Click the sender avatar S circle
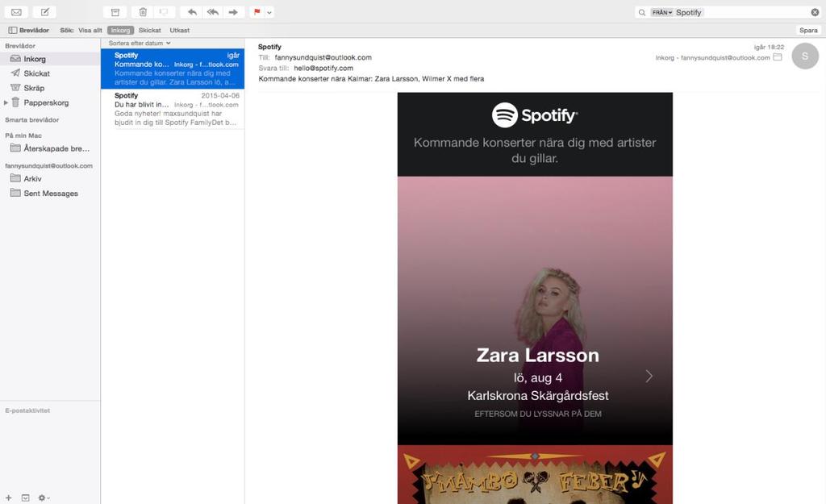The height and width of the screenshot is (504, 826). pos(805,56)
